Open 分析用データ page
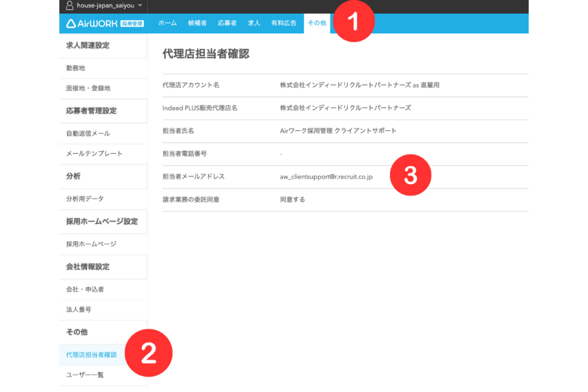The width and height of the screenshot is (588, 392). tap(103, 199)
